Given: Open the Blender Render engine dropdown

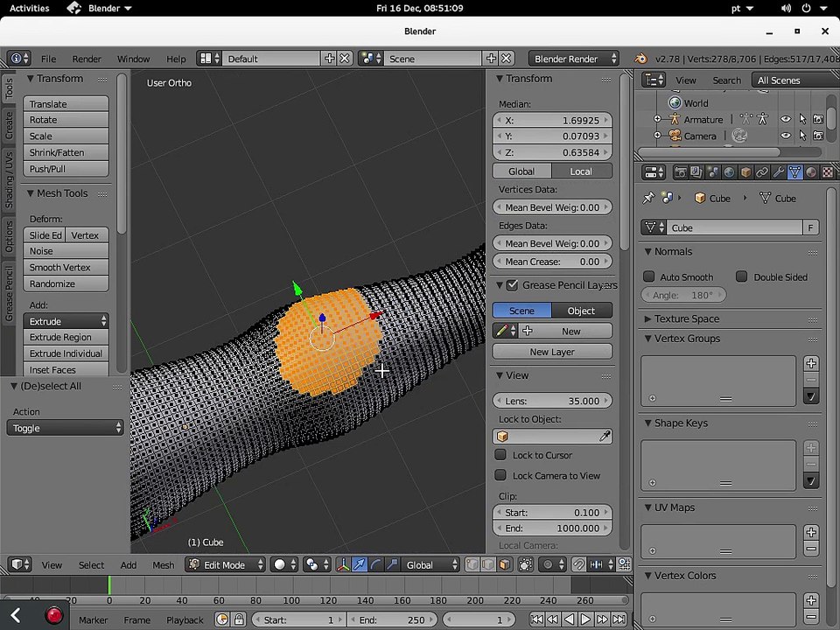Looking at the screenshot, I should tap(574, 59).
